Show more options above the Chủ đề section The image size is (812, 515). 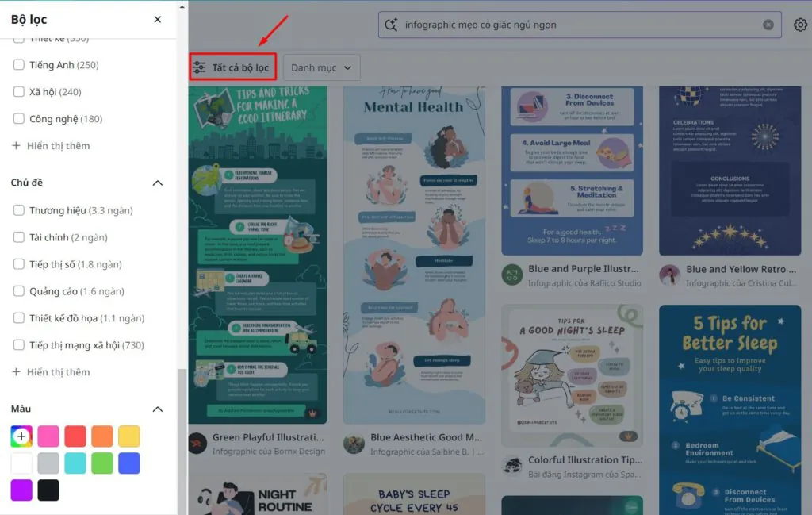click(x=51, y=145)
